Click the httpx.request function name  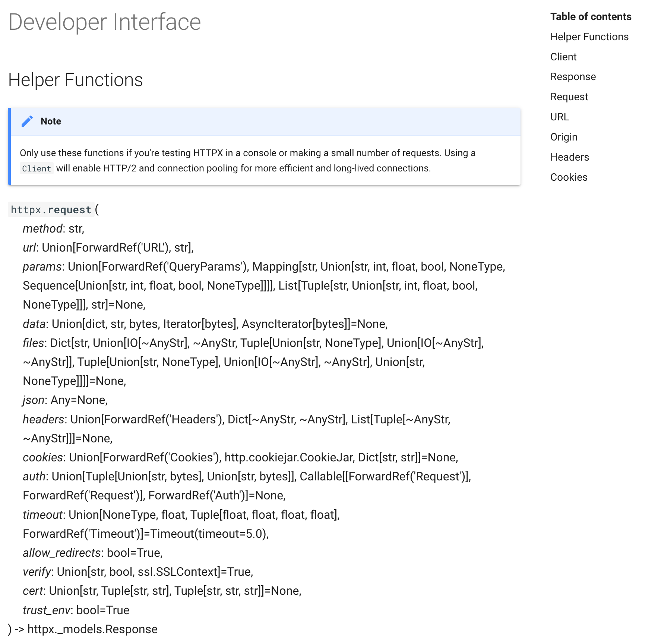tap(51, 209)
